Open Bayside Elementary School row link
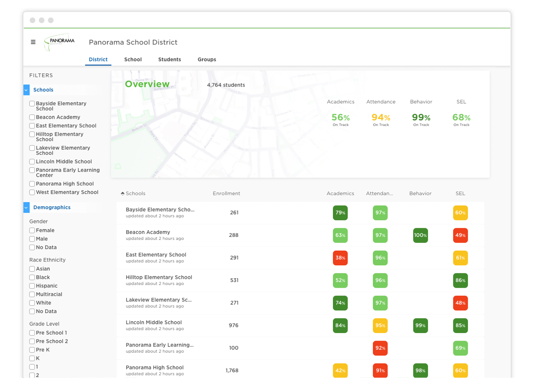 [160, 210]
